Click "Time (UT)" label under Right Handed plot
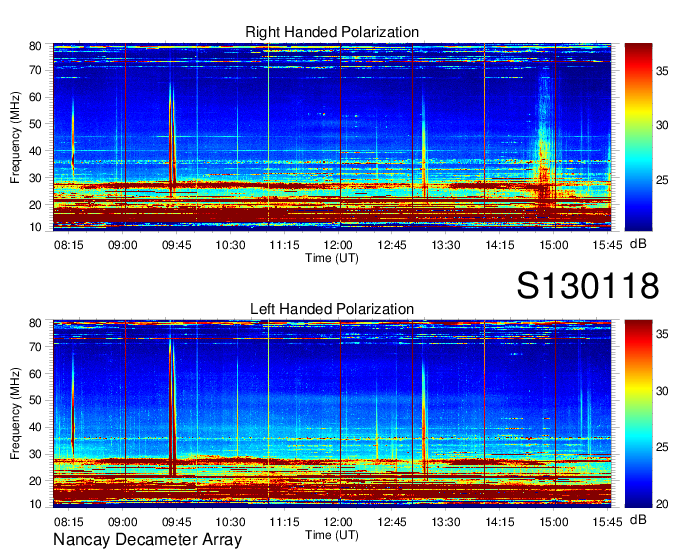Viewport: 680px width, 552px height. pos(332,258)
